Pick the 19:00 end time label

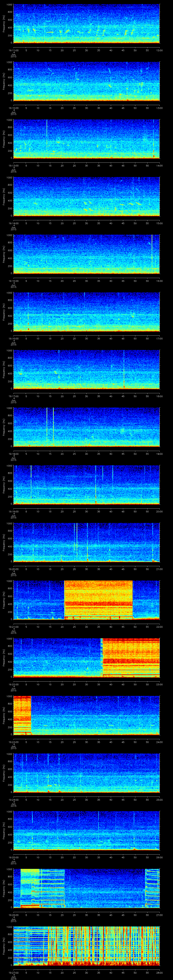coord(159,454)
